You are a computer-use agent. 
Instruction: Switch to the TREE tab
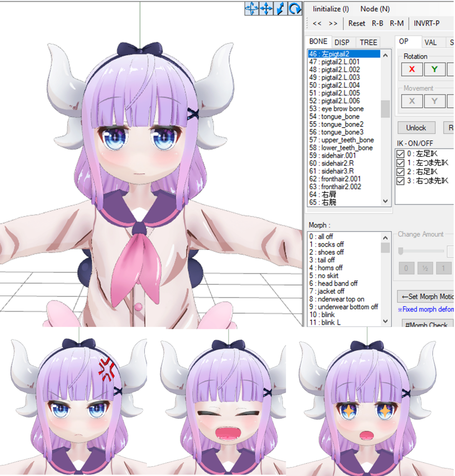coord(369,43)
